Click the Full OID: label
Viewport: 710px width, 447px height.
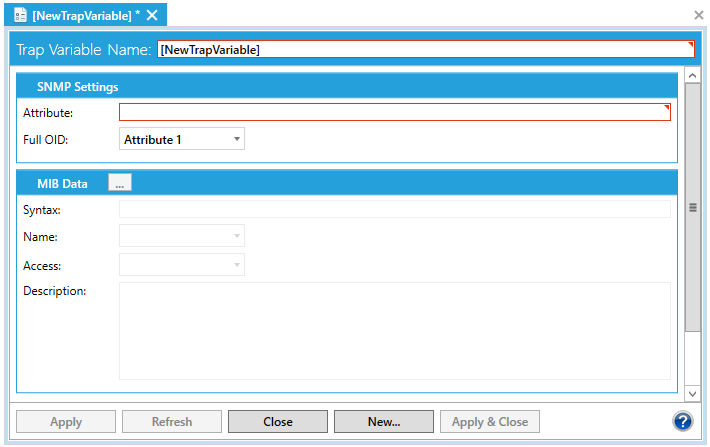pos(46,139)
